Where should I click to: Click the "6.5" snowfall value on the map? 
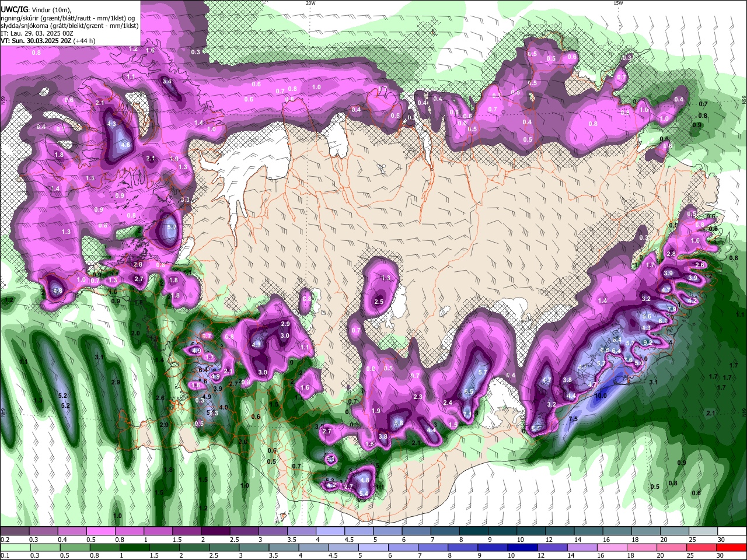coord(469,392)
